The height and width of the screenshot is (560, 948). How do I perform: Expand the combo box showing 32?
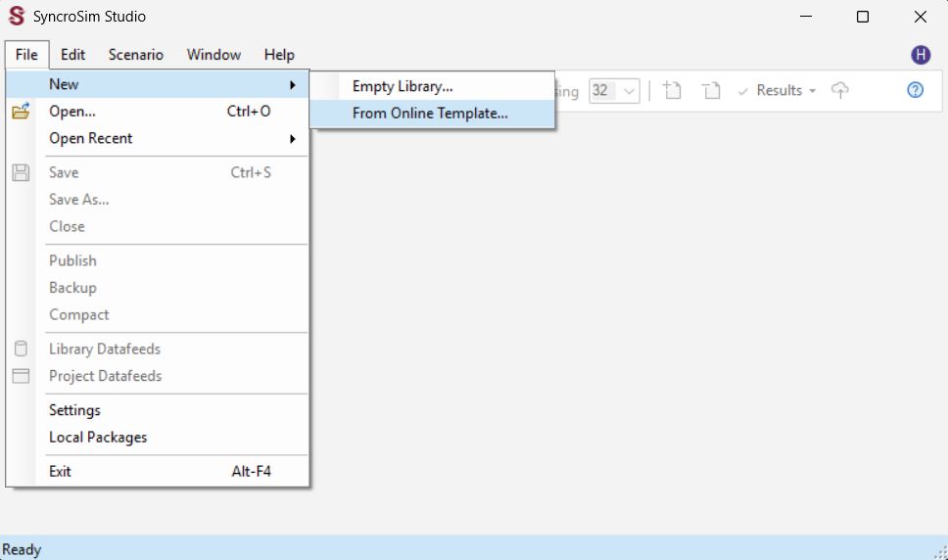[x=629, y=91]
